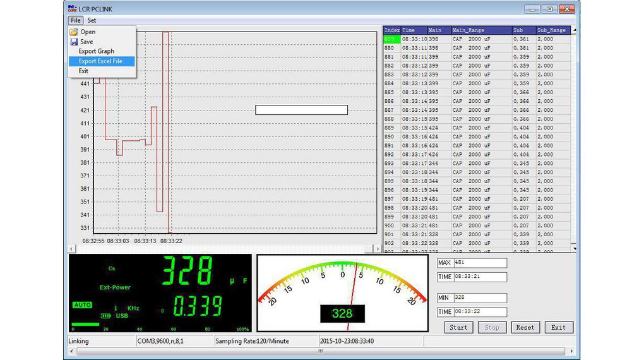This screenshot has width=644, height=360.
Task: Open the Set menu
Action: click(92, 20)
